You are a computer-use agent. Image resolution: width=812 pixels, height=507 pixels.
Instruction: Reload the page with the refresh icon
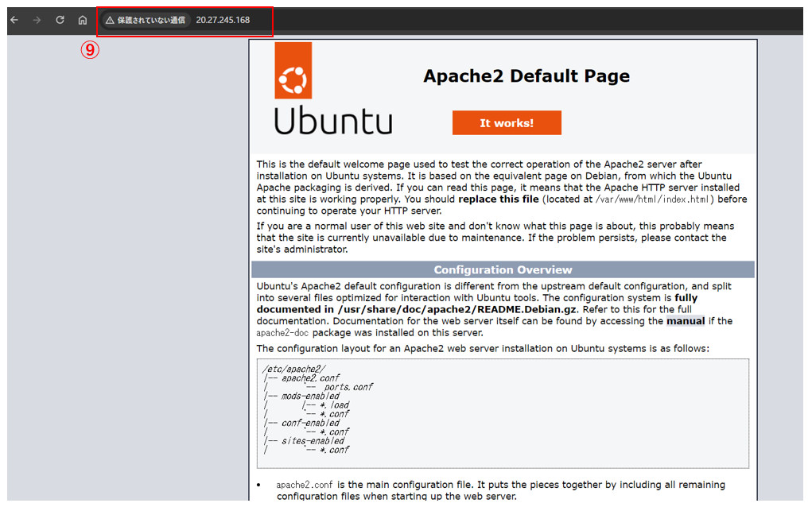pyautogui.click(x=60, y=20)
